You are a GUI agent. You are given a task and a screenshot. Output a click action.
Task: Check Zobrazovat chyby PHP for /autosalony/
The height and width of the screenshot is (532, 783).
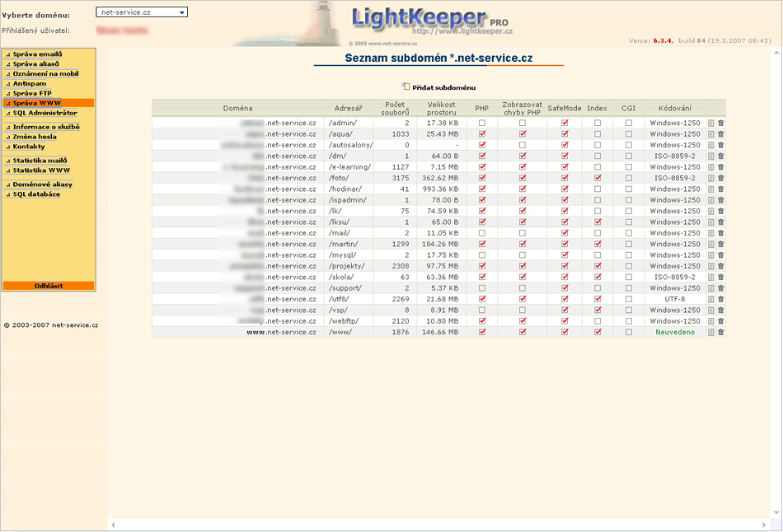point(523,145)
